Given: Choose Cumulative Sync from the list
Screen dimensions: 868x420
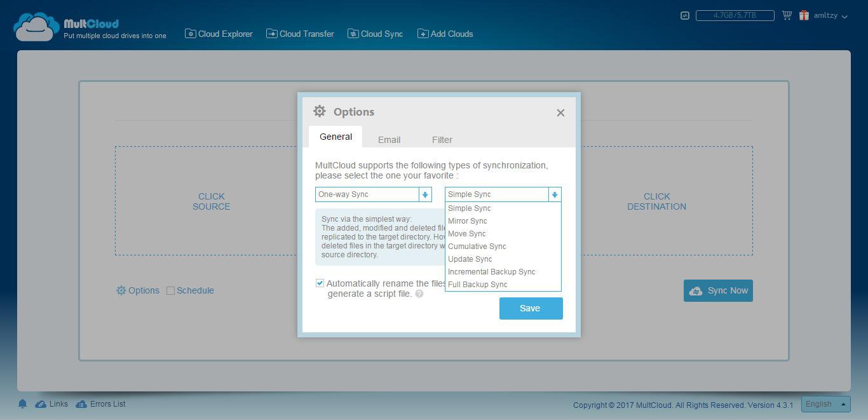Looking at the screenshot, I should (503, 247).
